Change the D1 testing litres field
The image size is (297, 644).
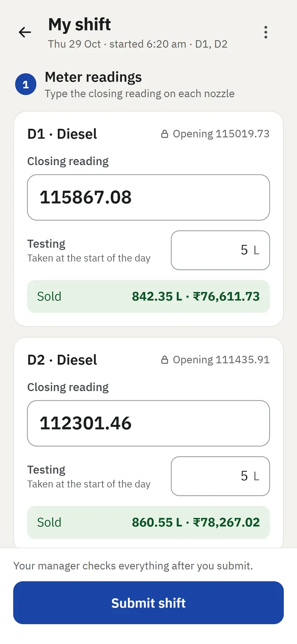click(220, 250)
